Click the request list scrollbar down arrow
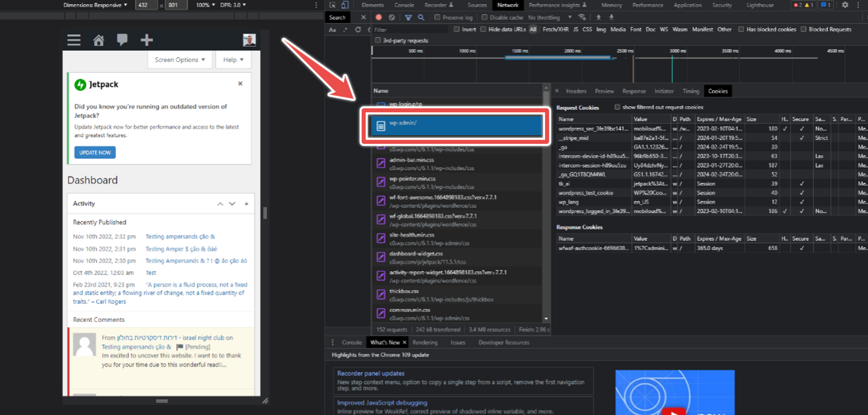This screenshot has height=415, width=868. click(546, 319)
